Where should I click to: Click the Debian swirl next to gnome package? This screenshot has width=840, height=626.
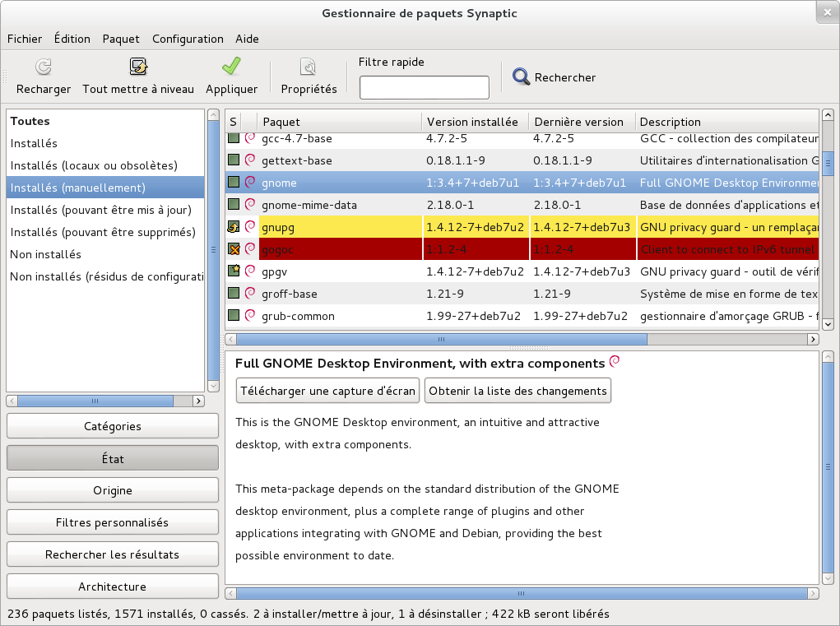[248, 183]
